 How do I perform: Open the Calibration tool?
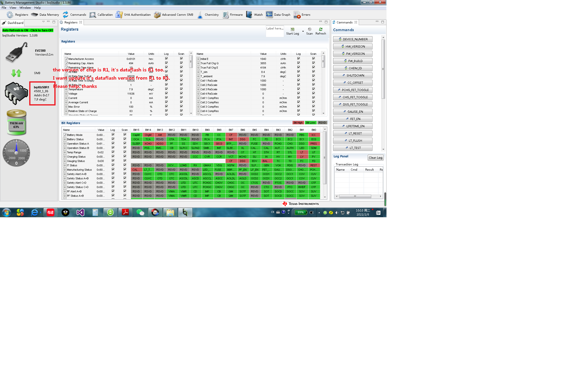pos(93,15)
